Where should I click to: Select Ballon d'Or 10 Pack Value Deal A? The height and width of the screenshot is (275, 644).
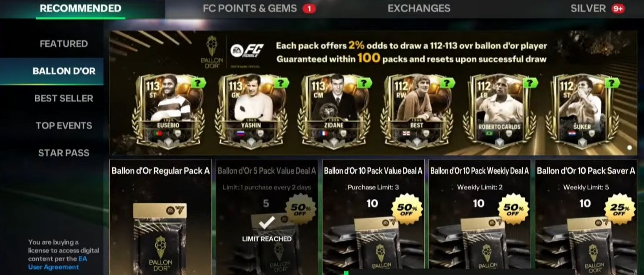[x=373, y=218]
